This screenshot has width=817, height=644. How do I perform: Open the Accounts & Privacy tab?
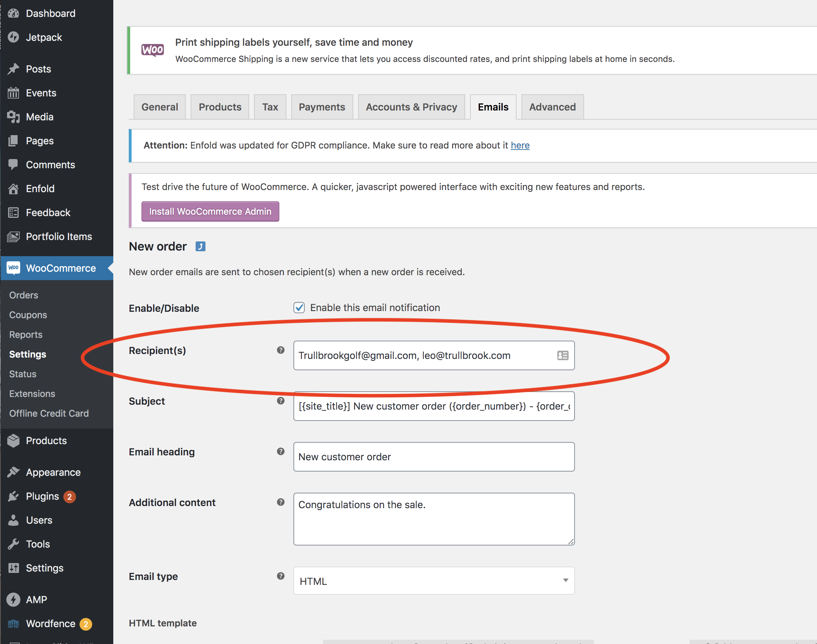(411, 107)
